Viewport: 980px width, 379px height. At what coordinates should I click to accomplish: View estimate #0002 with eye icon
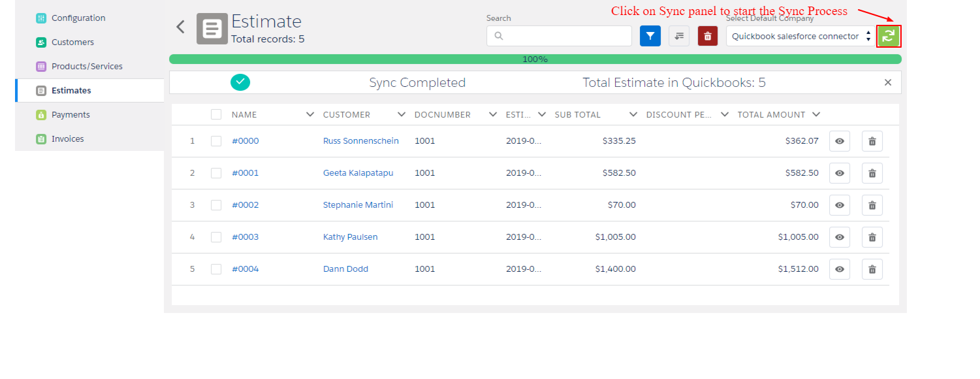pyautogui.click(x=840, y=205)
